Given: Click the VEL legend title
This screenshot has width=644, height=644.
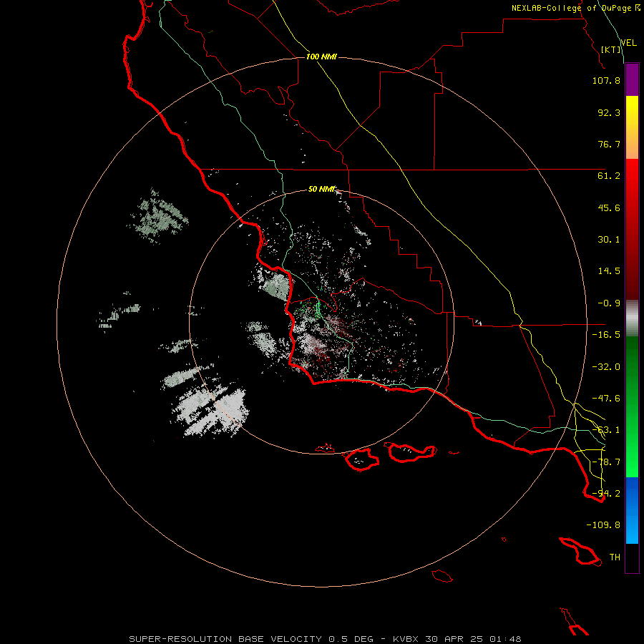Looking at the screenshot, I should [x=628, y=43].
